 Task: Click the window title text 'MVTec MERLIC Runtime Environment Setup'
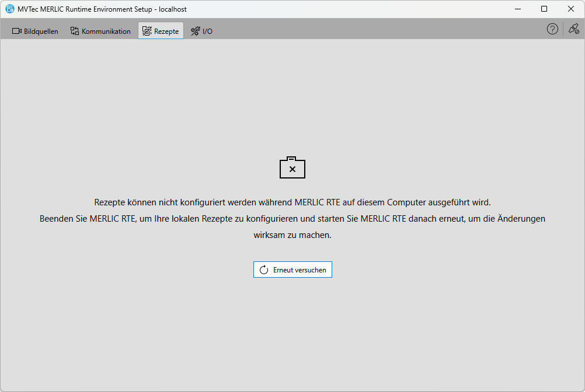(x=102, y=9)
